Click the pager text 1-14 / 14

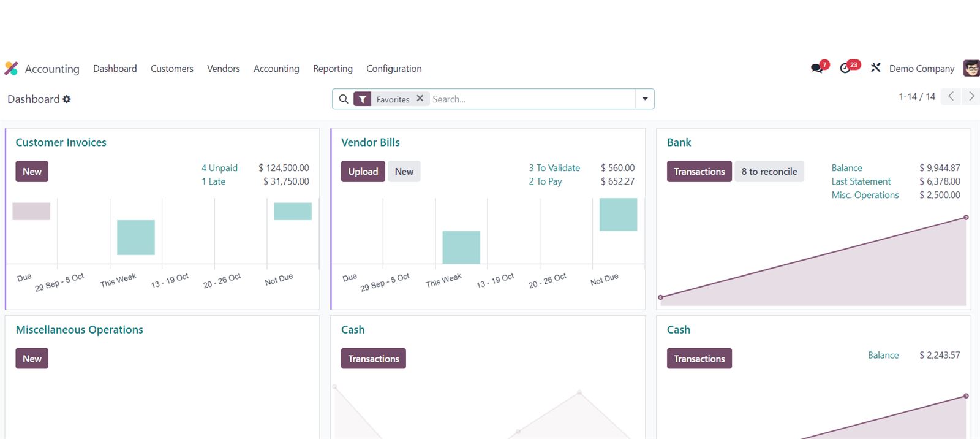(917, 97)
